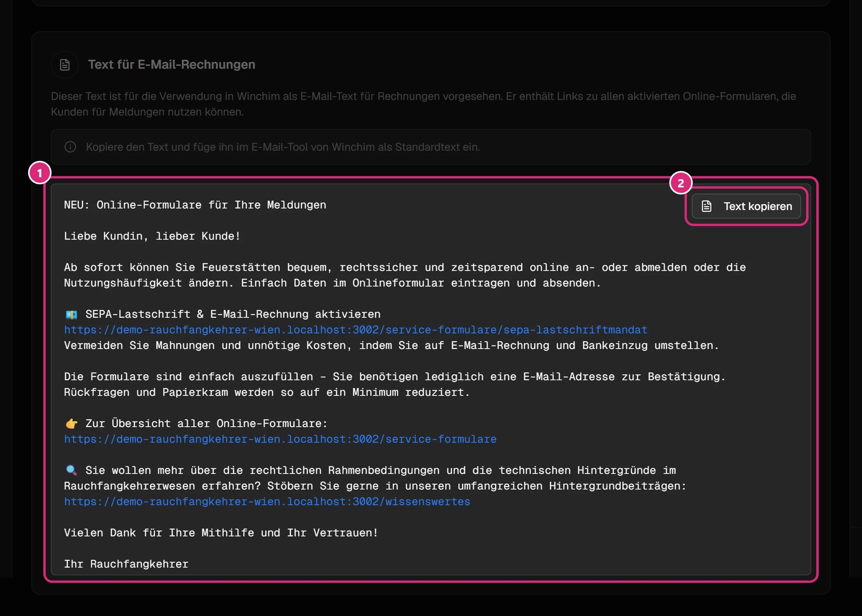This screenshot has width=862, height=616.
Task: Click the greeting Liebe Kundin, lieber Kunde!
Action: (152, 236)
